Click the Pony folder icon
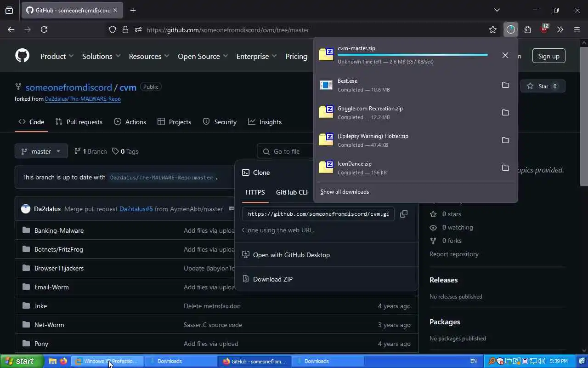 pos(26,344)
